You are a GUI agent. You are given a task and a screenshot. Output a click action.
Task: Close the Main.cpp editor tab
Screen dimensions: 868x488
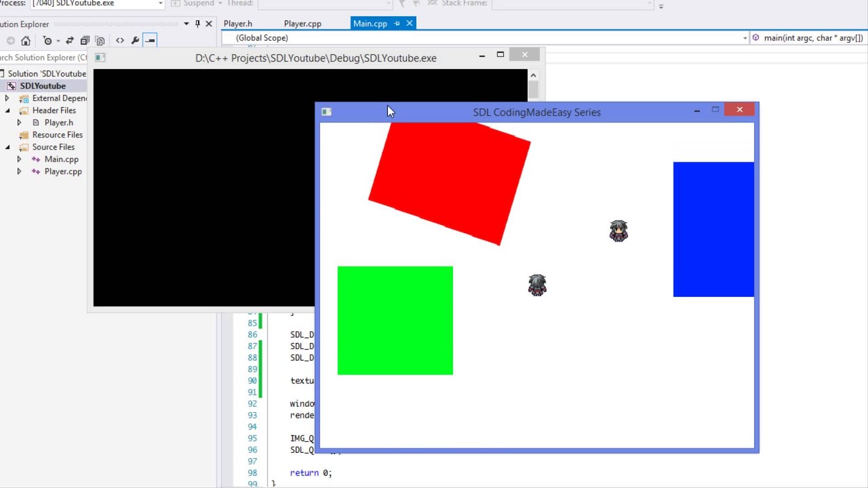(410, 24)
